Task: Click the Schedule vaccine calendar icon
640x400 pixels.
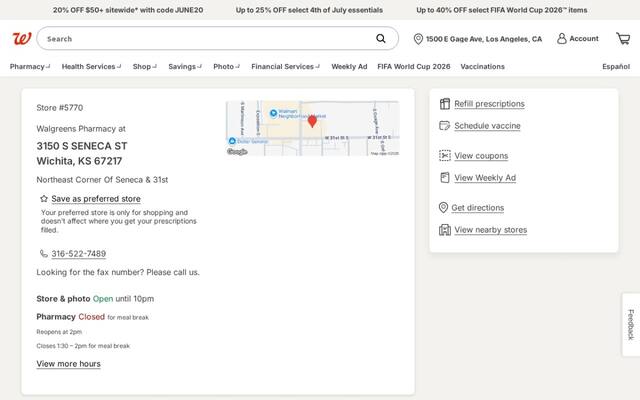Action: click(x=444, y=126)
